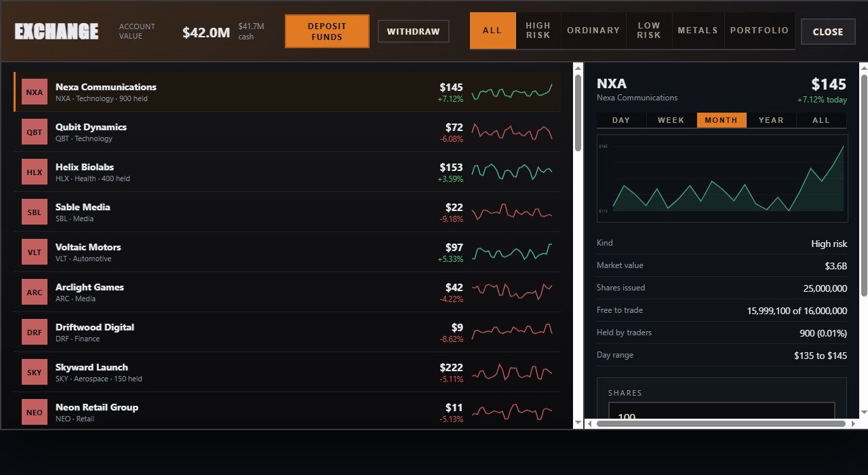
Task: Select the Qubit Dynamics stock name
Action: click(91, 127)
